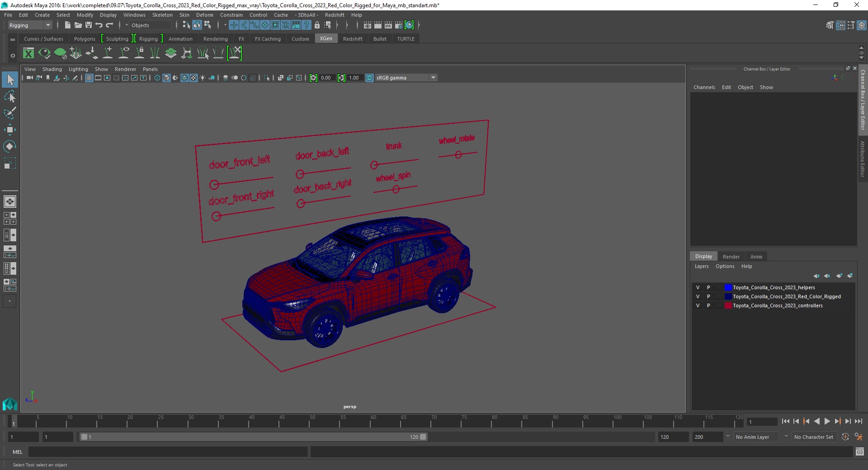868x470 pixels.
Task: Open the Skeleton menu
Action: (x=162, y=15)
